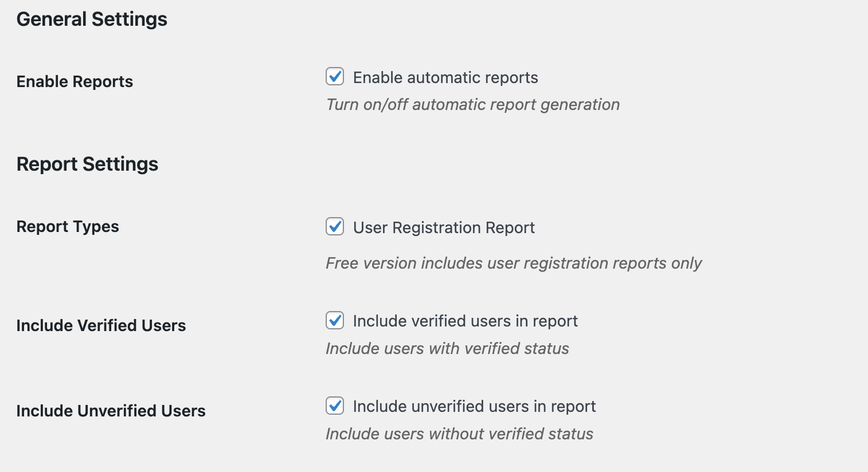The height and width of the screenshot is (472, 868).
Task: Click the blue checkmark beside Enable automatic reports
Action: tap(335, 77)
